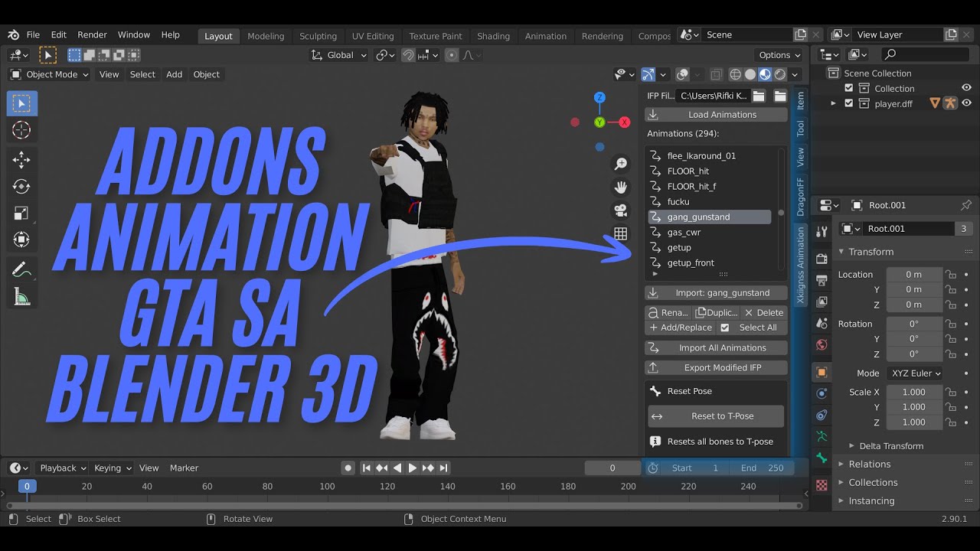The height and width of the screenshot is (551, 980).
Task: Select the Move tool
Action: tap(21, 159)
